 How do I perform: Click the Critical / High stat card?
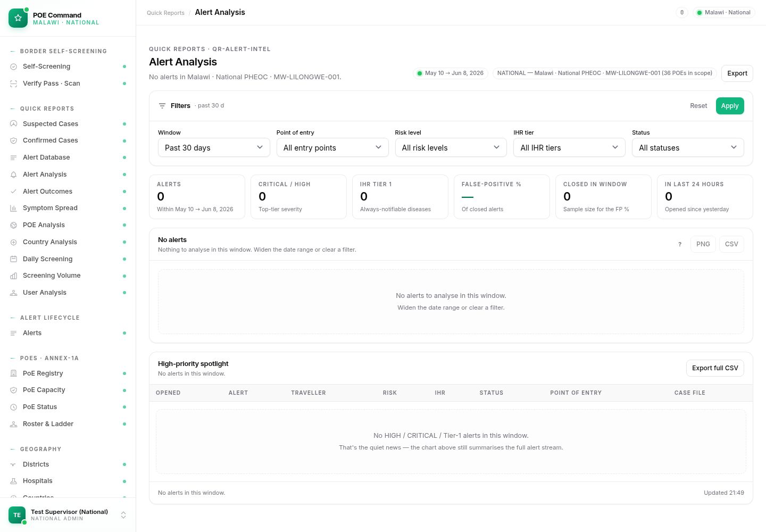click(x=298, y=197)
